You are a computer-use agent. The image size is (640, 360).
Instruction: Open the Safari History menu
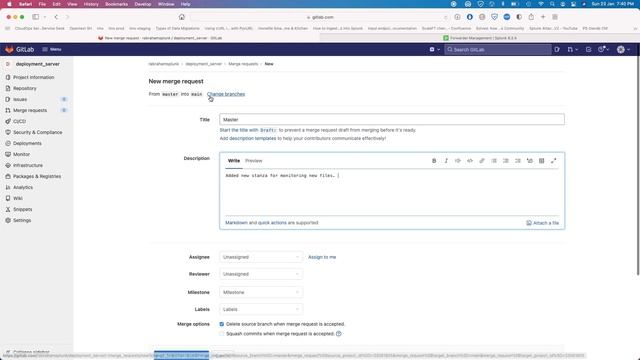coord(91,4)
